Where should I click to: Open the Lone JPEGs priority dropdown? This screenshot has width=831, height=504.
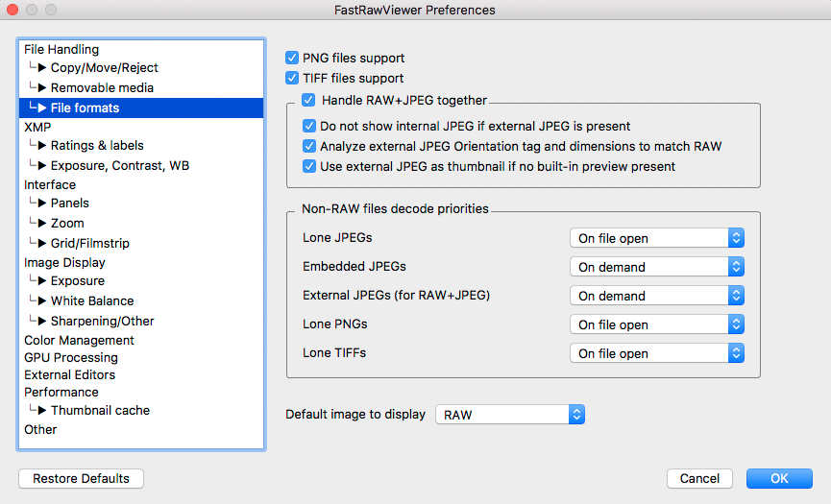click(657, 238)
